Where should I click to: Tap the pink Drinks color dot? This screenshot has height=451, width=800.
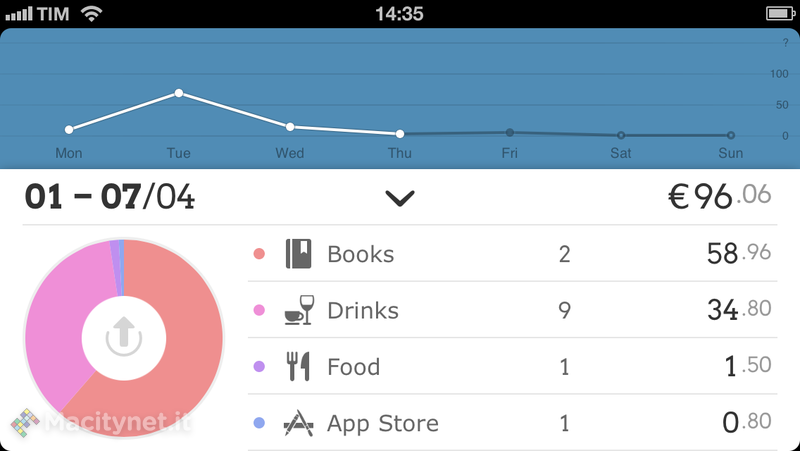tap(260, 310)
